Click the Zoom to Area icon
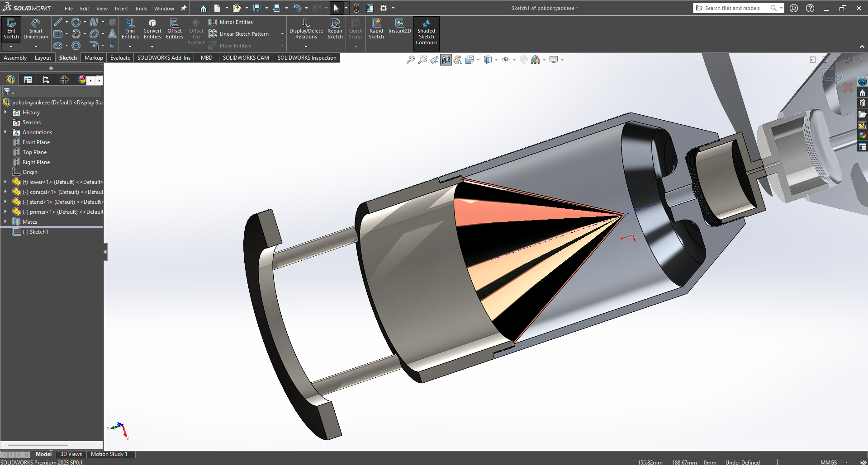 (x=422, y=60)
